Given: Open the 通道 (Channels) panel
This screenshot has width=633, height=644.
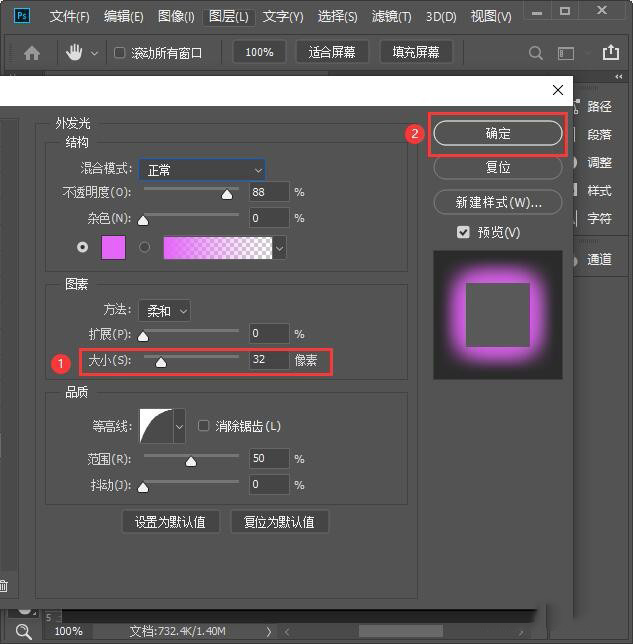Looking at the screenshot, I should point(599,259).
